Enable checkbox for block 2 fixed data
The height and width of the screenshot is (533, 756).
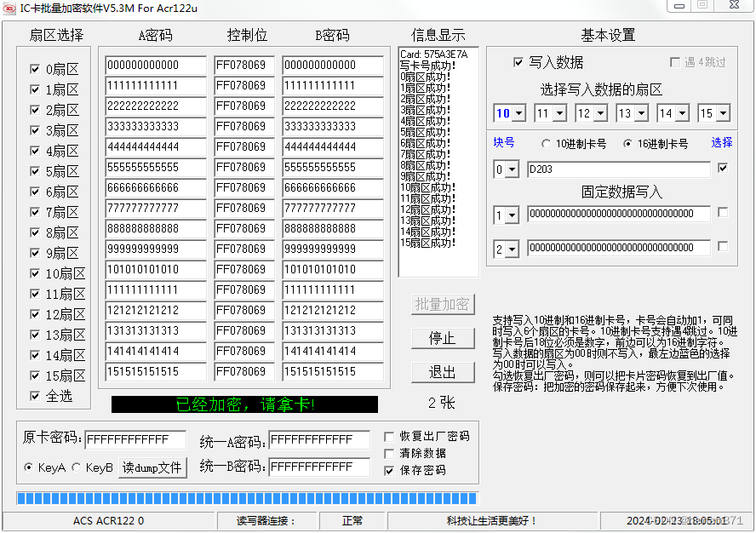coord(723,246)
